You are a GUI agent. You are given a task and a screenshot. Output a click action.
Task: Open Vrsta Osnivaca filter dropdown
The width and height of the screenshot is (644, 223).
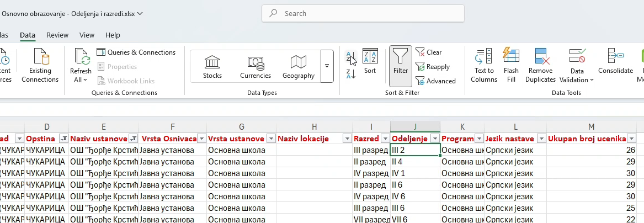[201, 139]
